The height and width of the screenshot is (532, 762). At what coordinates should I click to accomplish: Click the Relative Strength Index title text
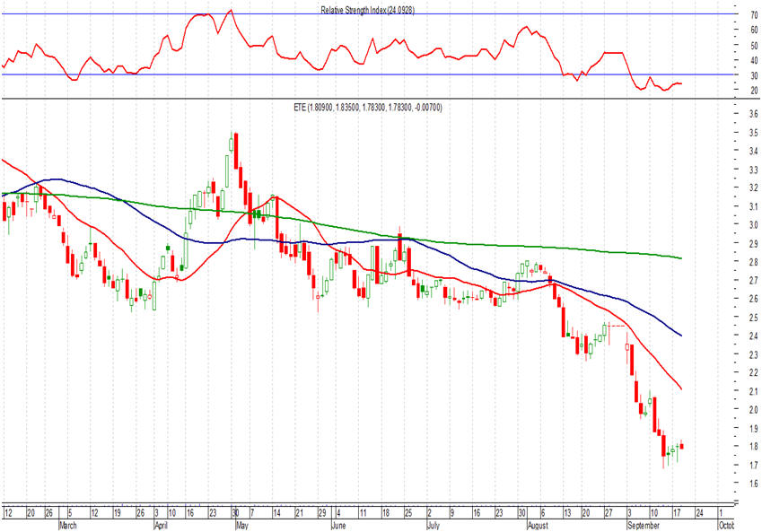367,10
